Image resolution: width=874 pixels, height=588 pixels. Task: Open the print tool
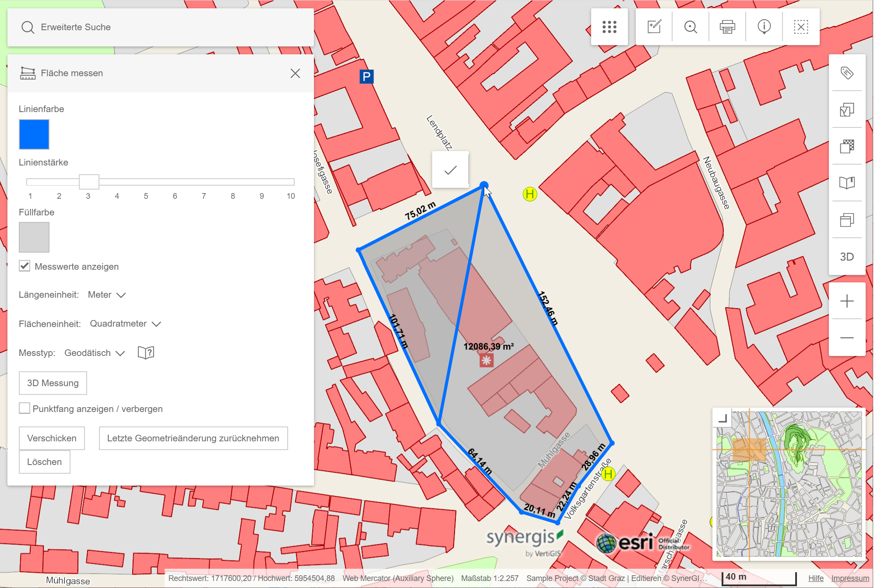pos(727,27)
